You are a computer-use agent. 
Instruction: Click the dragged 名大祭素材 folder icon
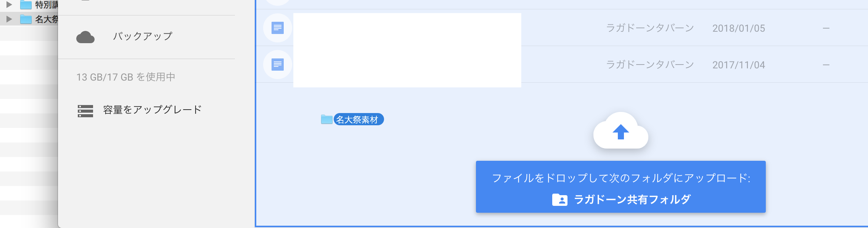(327, 120)
